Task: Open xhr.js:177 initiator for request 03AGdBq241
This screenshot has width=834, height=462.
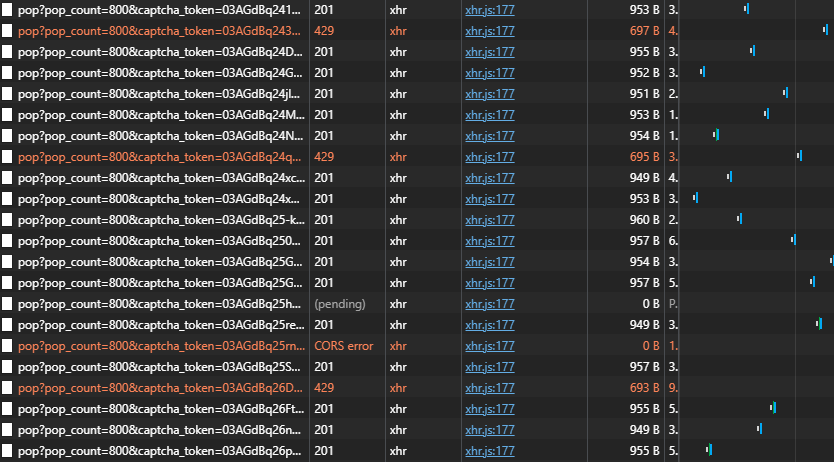Action: (x=489, y=10)
